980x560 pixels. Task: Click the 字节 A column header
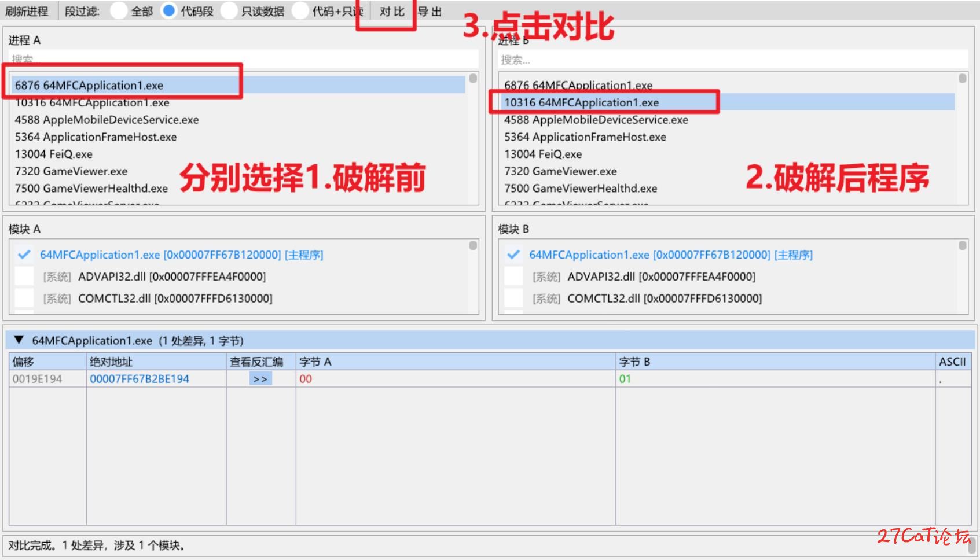(456, 362)
